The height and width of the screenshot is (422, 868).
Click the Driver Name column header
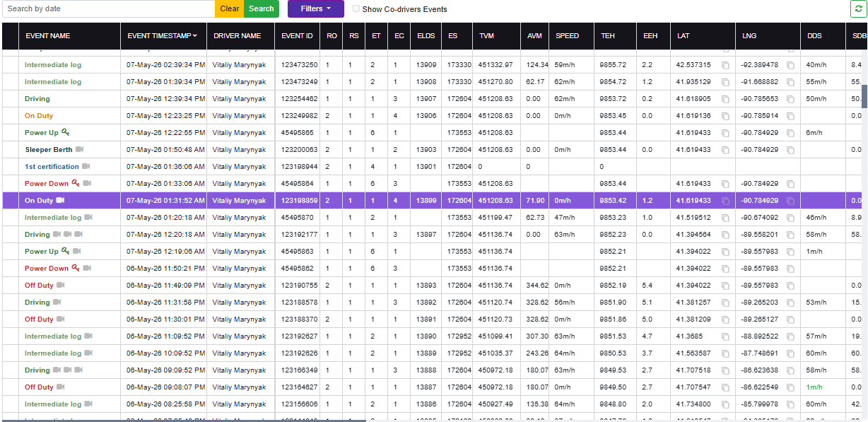(237, 36)
